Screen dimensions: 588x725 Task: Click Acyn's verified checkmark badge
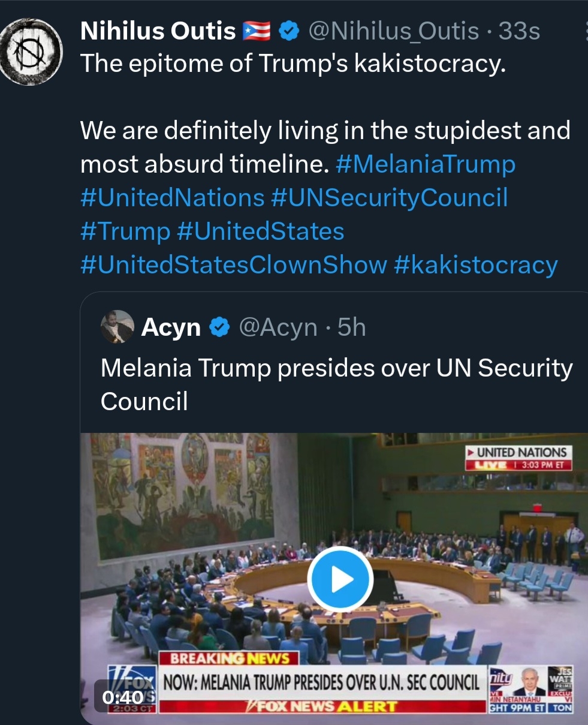[x=220, y=327]
